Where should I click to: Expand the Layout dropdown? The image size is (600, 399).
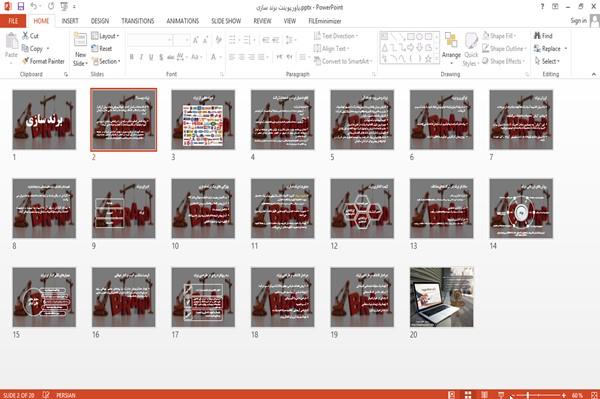105,36
